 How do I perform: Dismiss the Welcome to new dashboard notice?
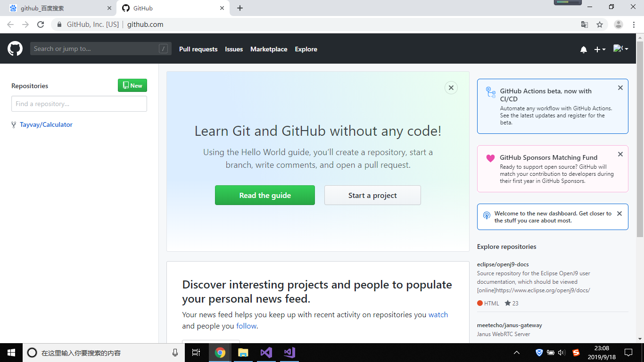619,214
